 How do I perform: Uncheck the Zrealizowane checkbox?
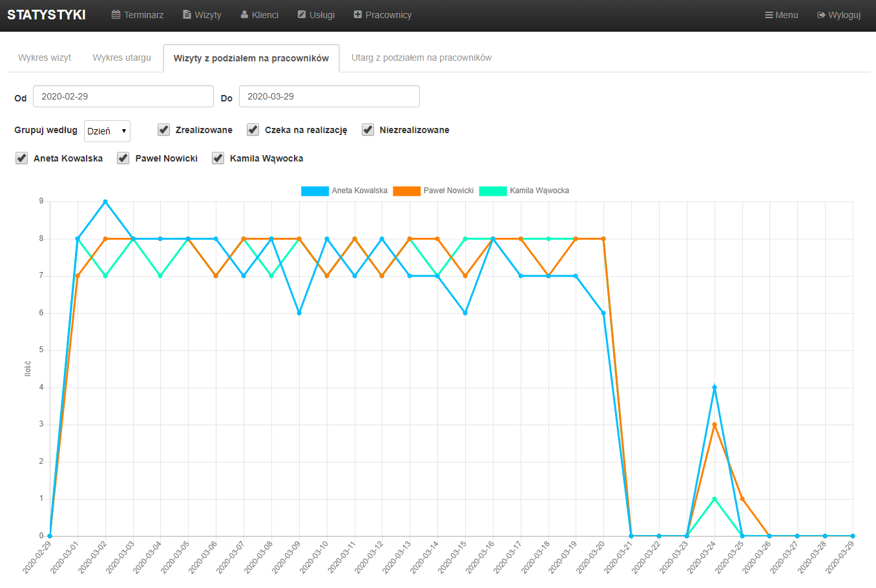coord(164,130)
